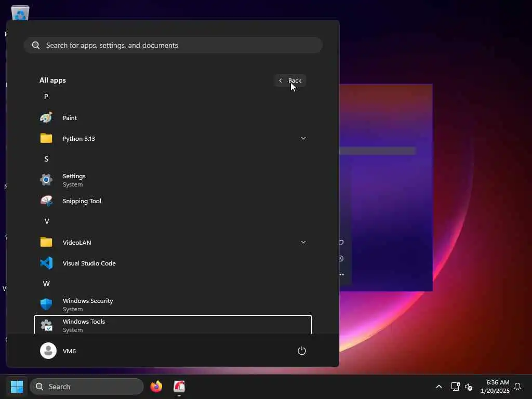532x399 pixels.
Task: Click the muted volume tray icon
Action: pyautogui.click(x=469, y=387)
